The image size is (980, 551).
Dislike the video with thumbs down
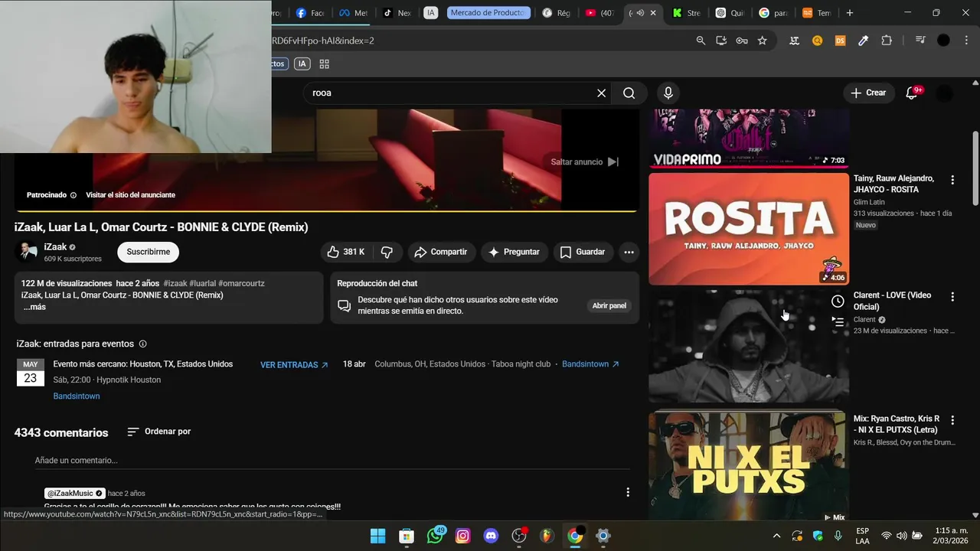(x=387, y=252)
